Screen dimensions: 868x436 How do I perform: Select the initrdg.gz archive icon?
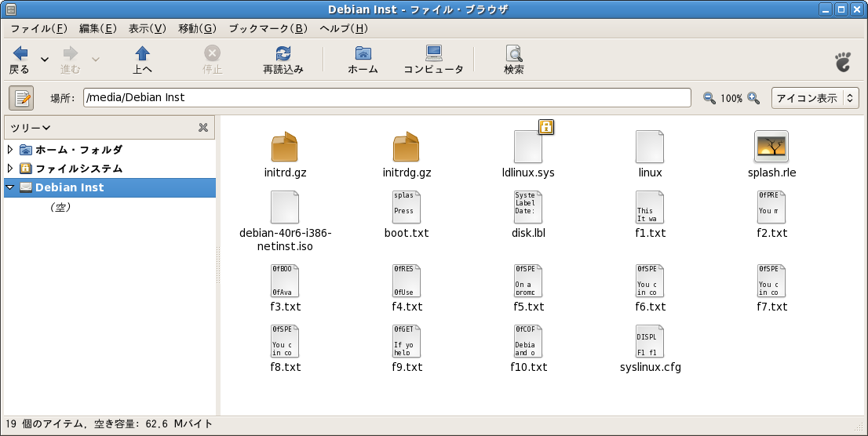tap(407, 147)
